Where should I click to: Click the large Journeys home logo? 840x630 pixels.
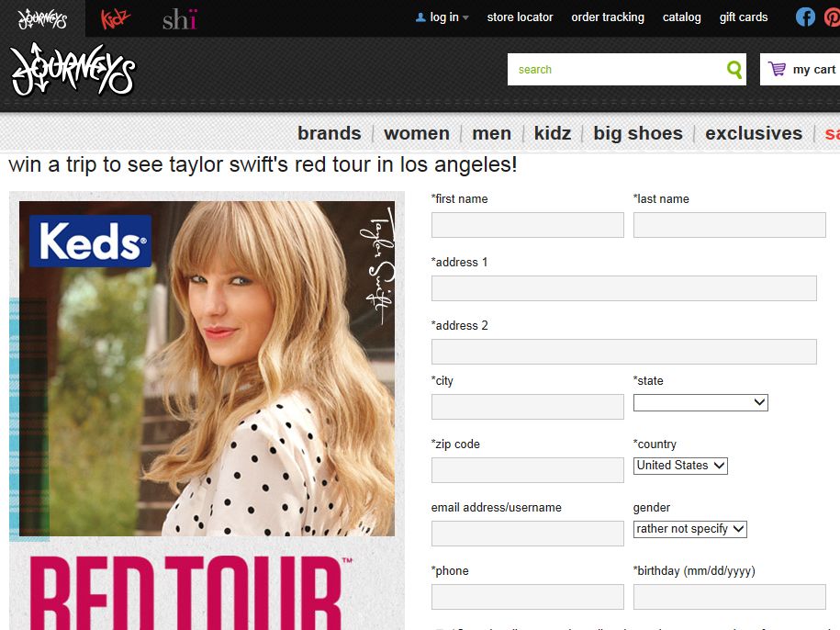coord(73,70)
